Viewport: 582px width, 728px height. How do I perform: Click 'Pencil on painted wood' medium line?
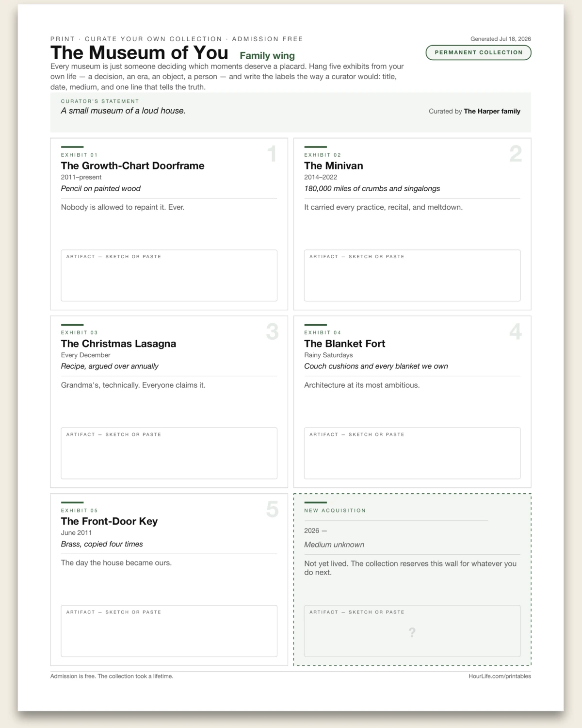point(100,188)
